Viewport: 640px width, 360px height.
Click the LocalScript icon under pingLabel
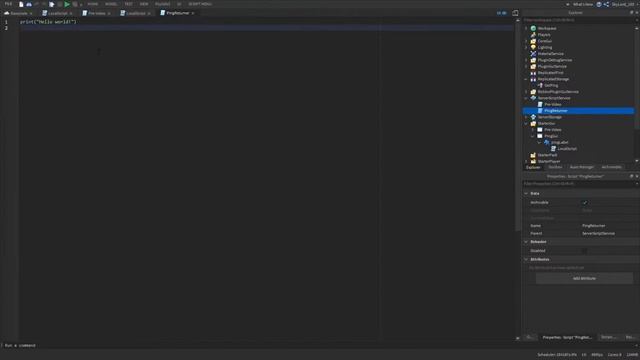pos(553,149)
